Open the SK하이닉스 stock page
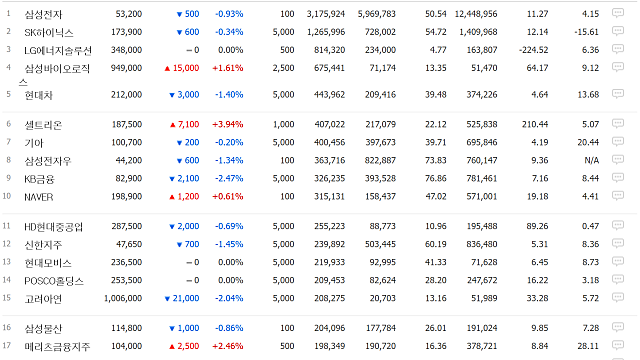 click(x=49, y=33)
